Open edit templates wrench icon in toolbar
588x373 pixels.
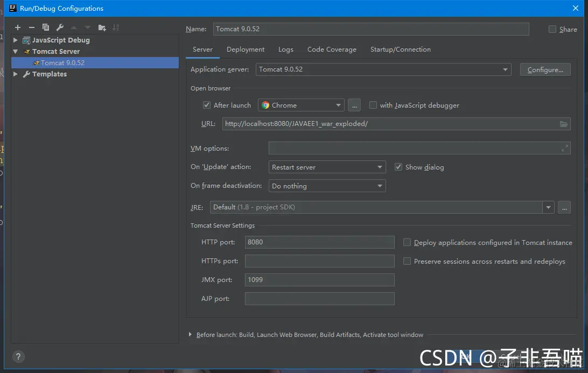[x=60, y=27]
